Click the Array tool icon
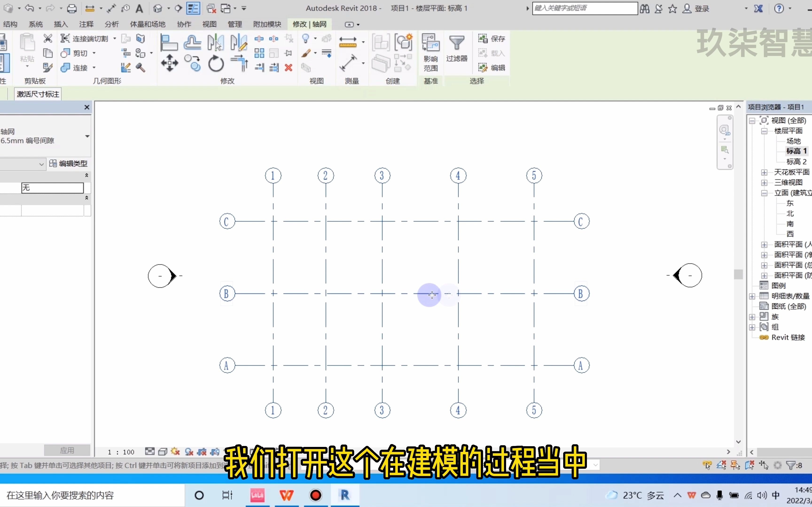This screenshot has height=507, width=812. (259, 53)
